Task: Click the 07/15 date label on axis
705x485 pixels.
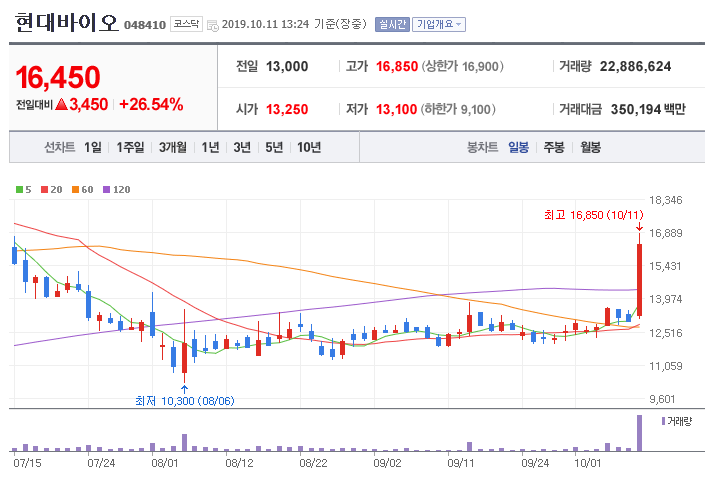Action: [x=27, y=463]
